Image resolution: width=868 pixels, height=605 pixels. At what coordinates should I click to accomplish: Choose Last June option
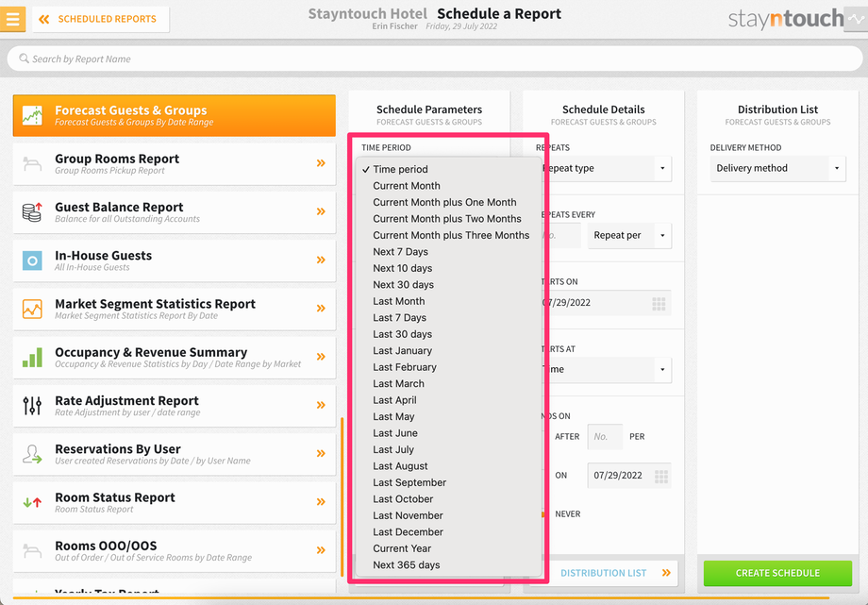(x=448, y=433)
